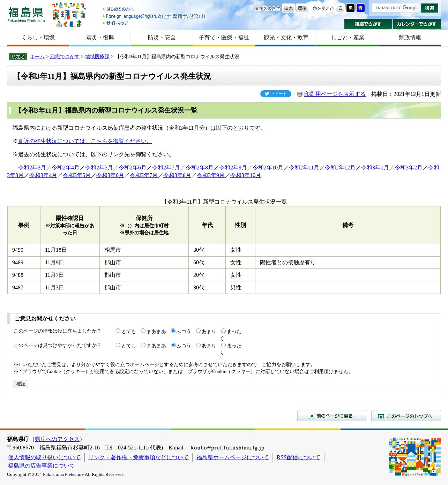This screenshot has width=448, height=485.
Task: Open the 県政情報 menu
Action: (x=410, y=38)
